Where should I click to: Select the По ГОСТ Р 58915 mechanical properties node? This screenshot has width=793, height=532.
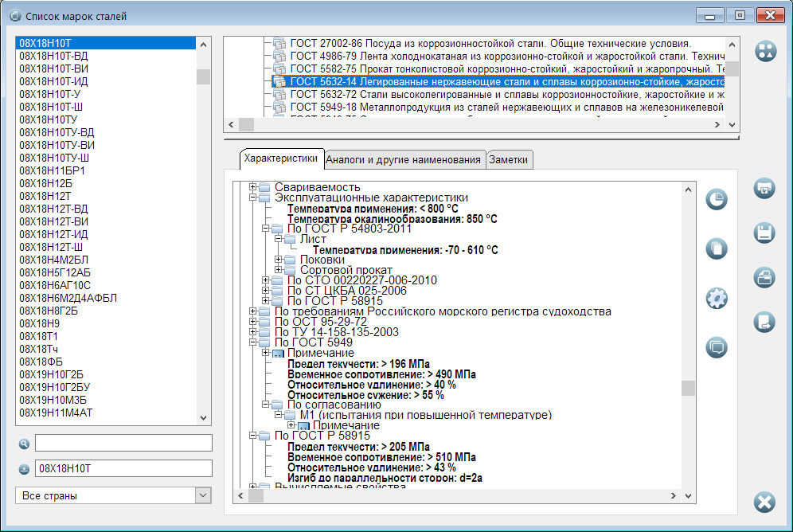click(x=322, y=436)
